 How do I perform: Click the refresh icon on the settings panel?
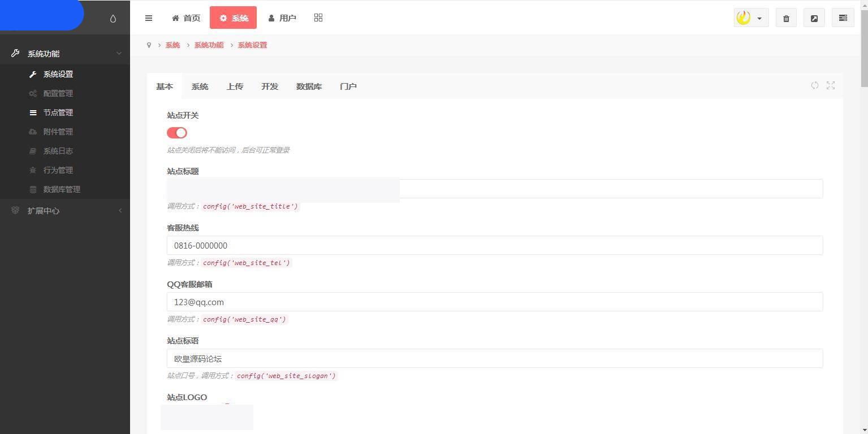click(815, 85)
